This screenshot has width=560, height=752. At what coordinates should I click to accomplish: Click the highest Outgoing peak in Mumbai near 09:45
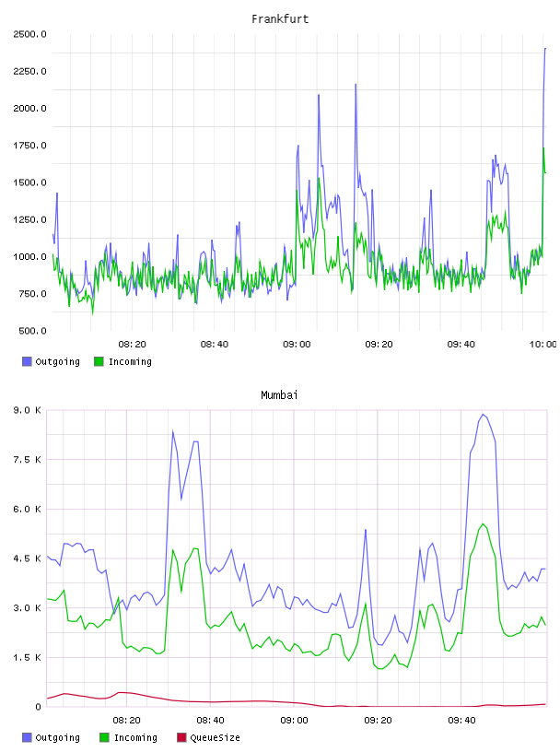[484, 415]
